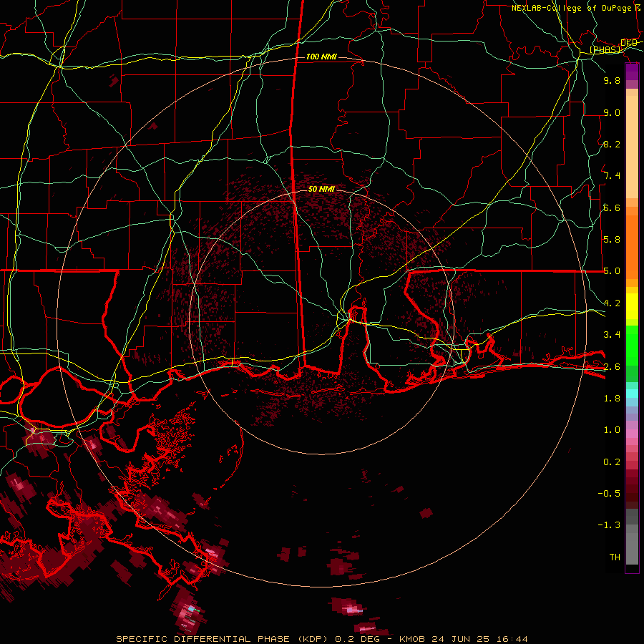Click the 9.8 value on the color scale

click(x=612, y=80)
